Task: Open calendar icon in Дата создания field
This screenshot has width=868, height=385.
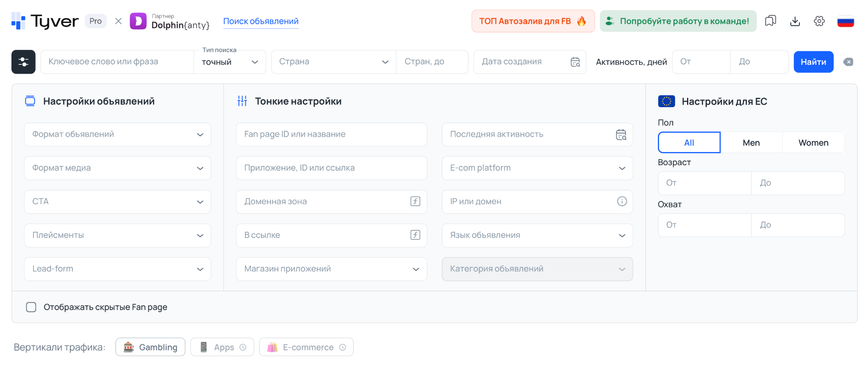Action: click(x=575, y=62)
